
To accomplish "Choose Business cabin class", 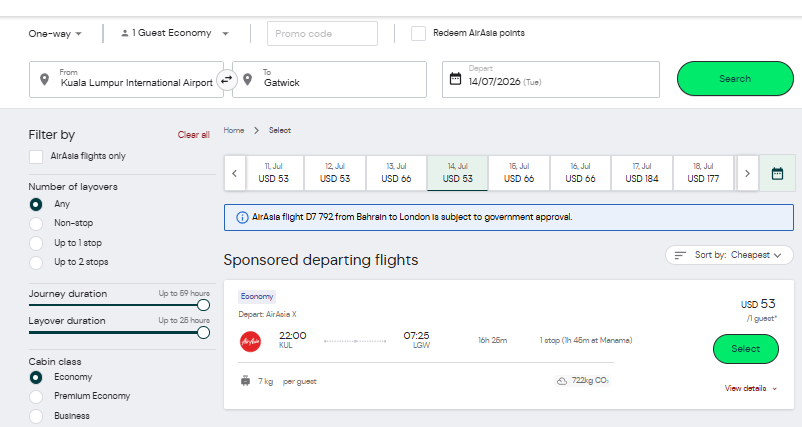I will pyautogui.click(x=36, y=416).
